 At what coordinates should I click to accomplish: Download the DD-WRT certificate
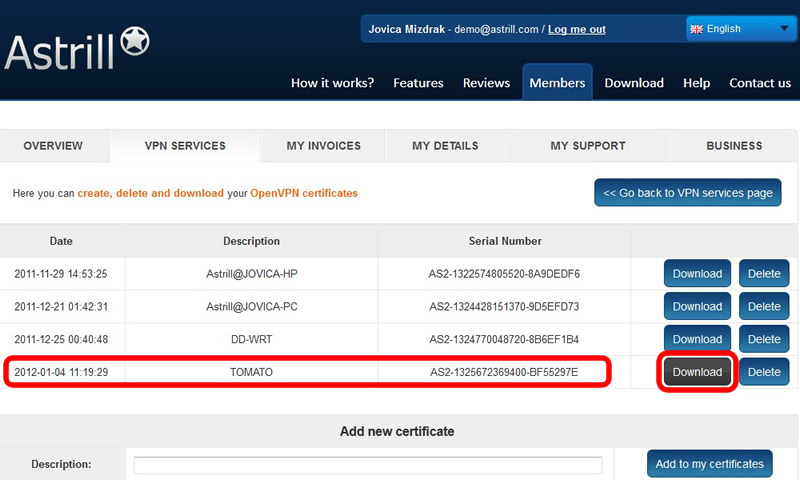point(697,339)
